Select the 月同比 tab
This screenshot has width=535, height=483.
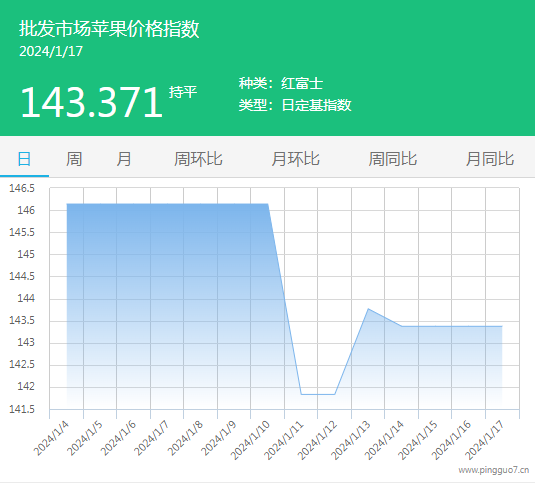pyautogui.click(x=490, y=159)
